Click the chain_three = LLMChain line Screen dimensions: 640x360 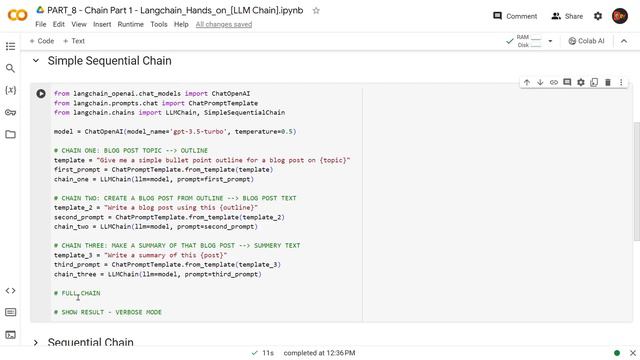coord(158,274)
